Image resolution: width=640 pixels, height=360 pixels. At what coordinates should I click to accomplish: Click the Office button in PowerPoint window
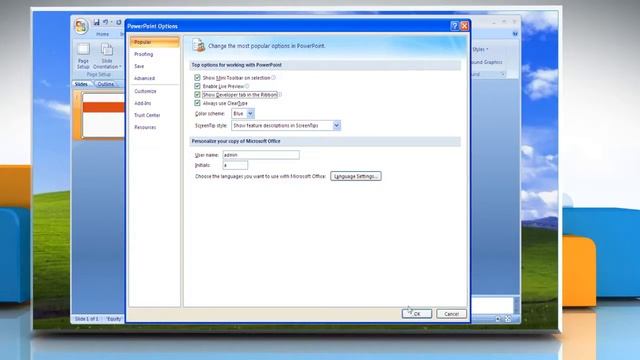(x=81, y=27)
